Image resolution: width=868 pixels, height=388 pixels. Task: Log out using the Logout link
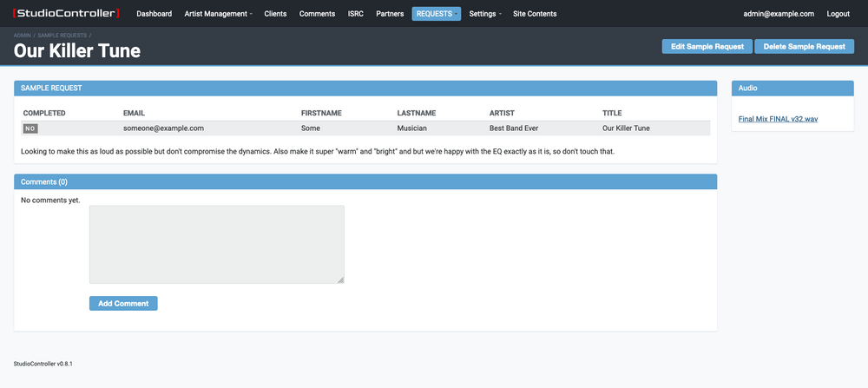point(838,14)
